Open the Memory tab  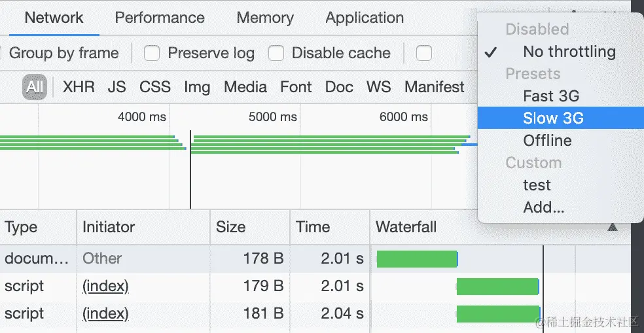265,18
